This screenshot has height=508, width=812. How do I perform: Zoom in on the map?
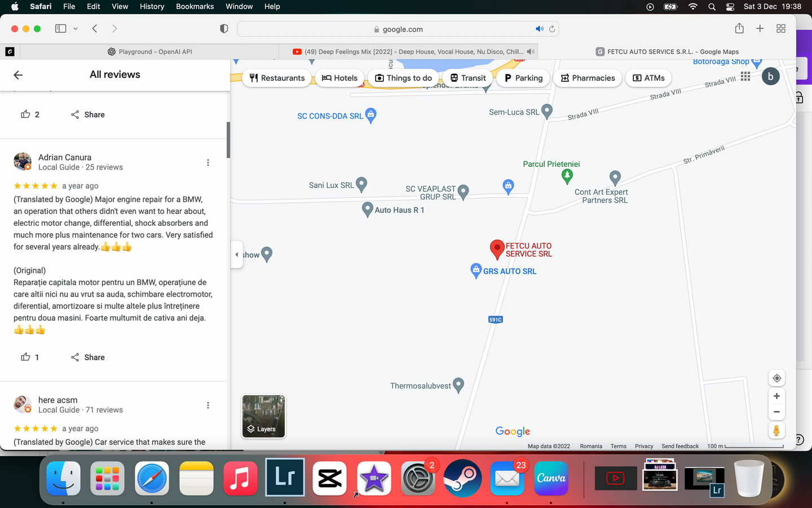(x=776, y=396)
